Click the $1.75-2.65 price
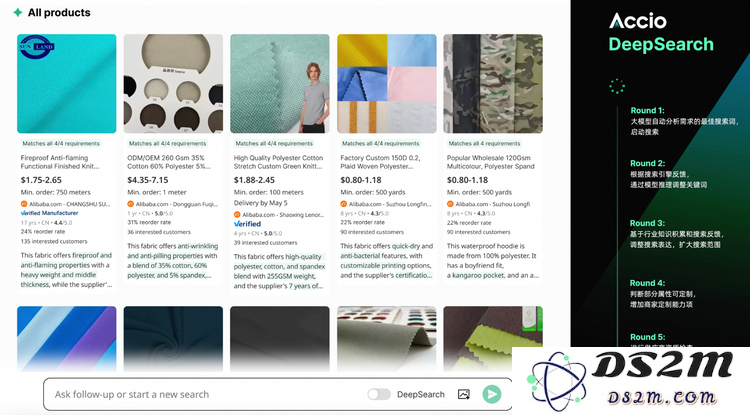This screenshot has width=750, height=415. click(x=41, y=180)
